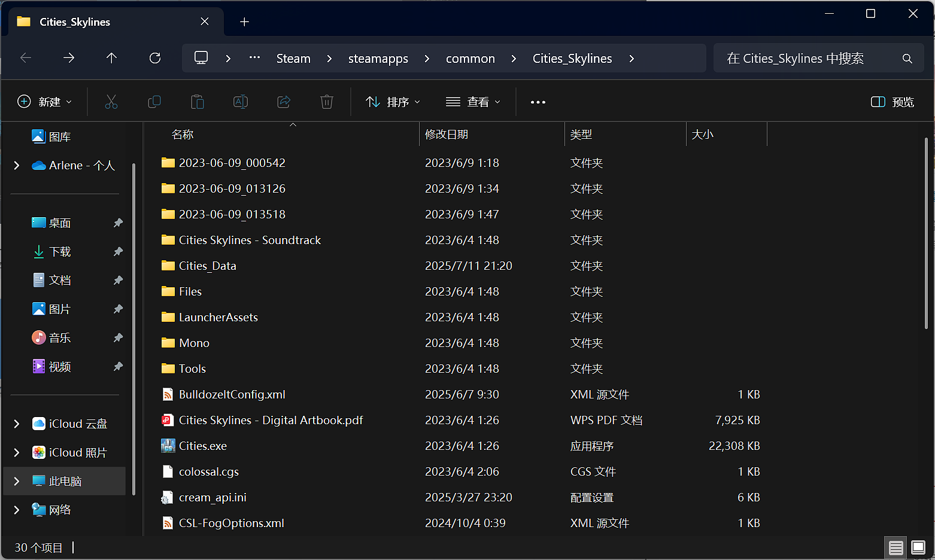The image size is (935, 560).
Task: Open chevron dropdown after steamapps breadcrumb
Action: click(x=427, y=59)
